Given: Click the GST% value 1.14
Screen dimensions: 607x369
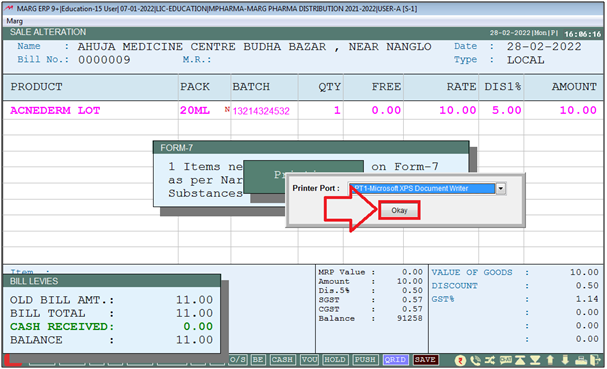Looking at the screenshot, I should [x=587, y=299].
